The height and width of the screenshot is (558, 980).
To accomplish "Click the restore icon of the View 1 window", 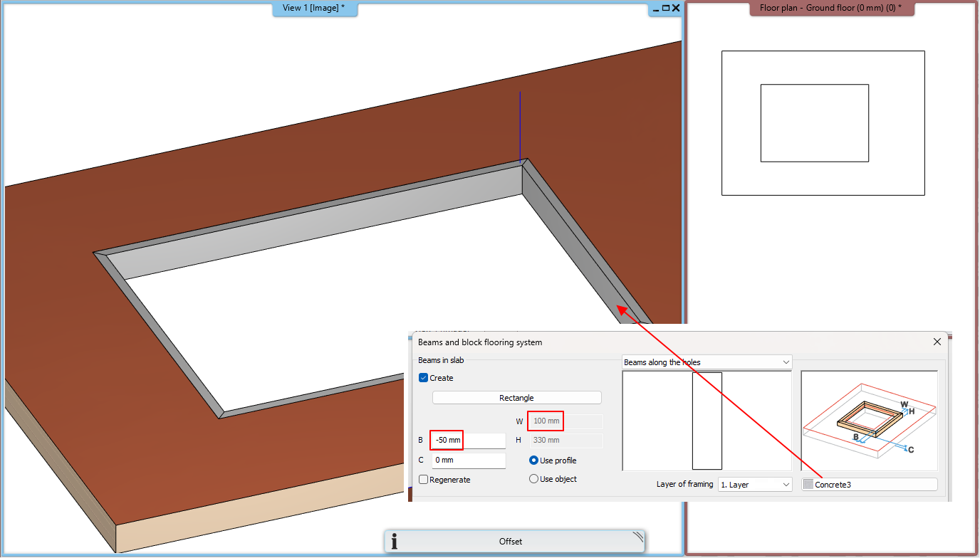I will [x=665, y=8].
